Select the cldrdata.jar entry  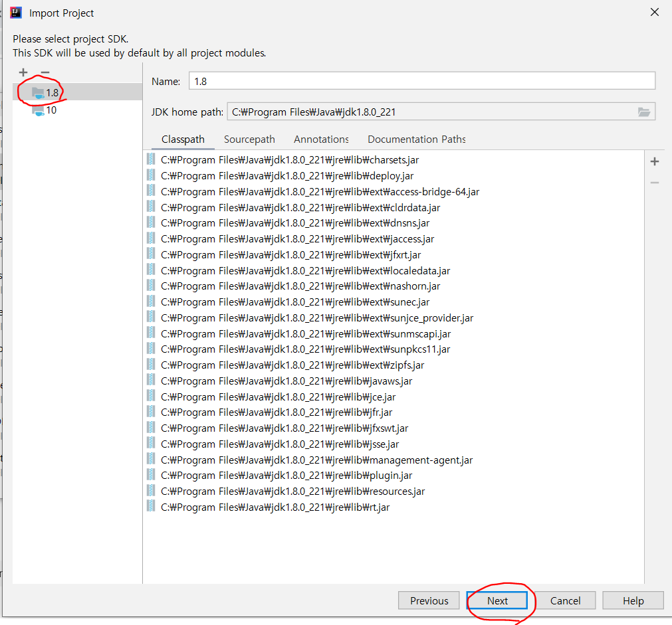(393, 207)
